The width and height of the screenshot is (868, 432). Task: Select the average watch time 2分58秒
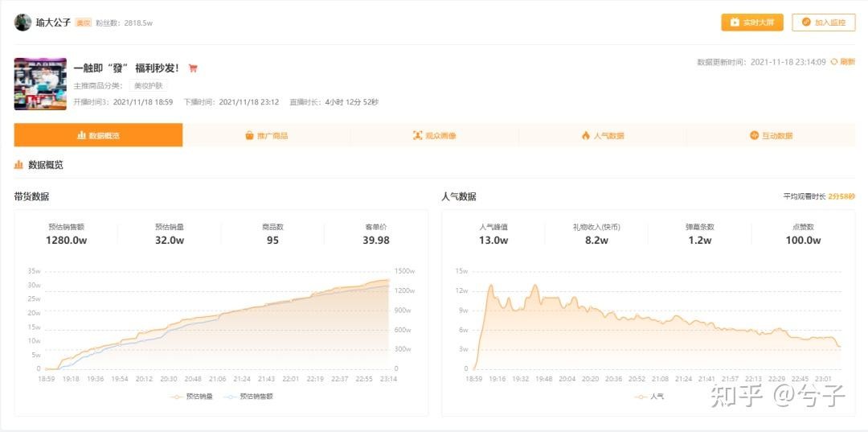tap(841, 196)
